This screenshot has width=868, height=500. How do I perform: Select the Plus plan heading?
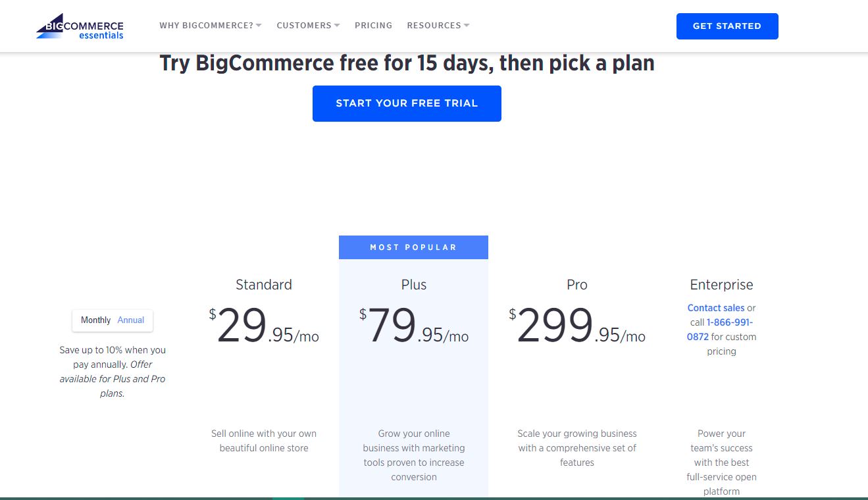pyautogui.click(x=413, y=285)
